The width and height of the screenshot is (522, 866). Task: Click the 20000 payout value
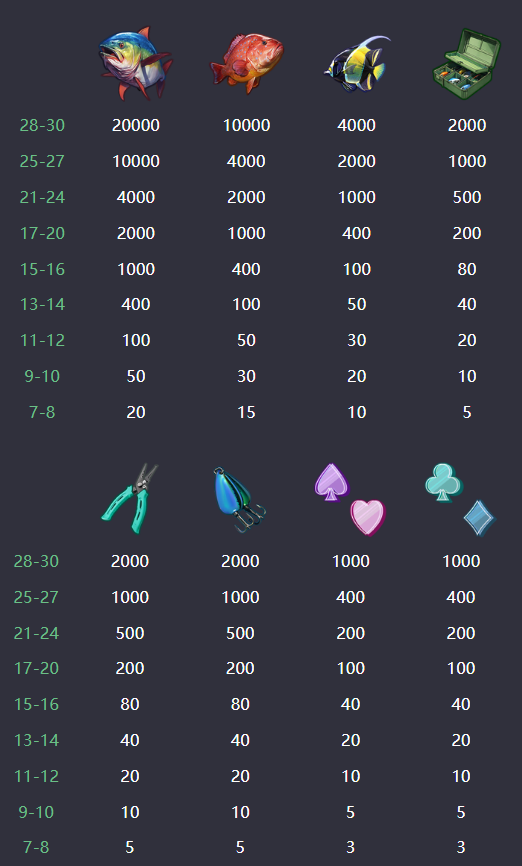coord(136,125)
